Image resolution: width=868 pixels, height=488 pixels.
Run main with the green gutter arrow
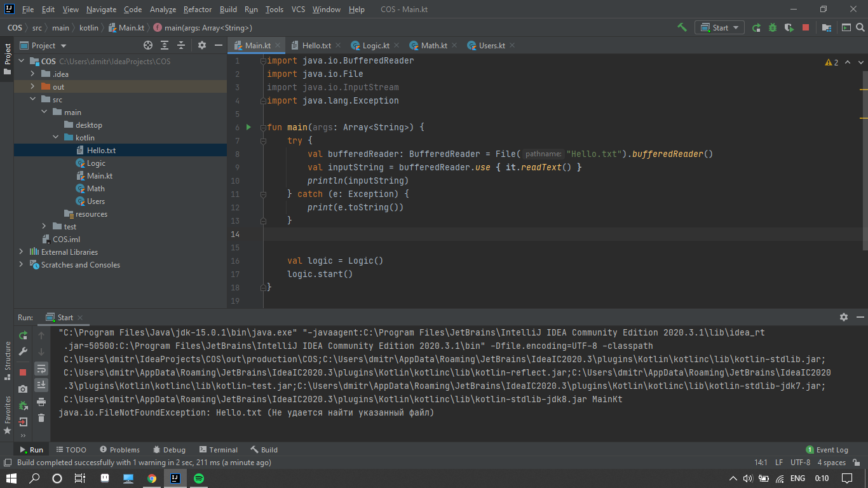tap(248, 127)
